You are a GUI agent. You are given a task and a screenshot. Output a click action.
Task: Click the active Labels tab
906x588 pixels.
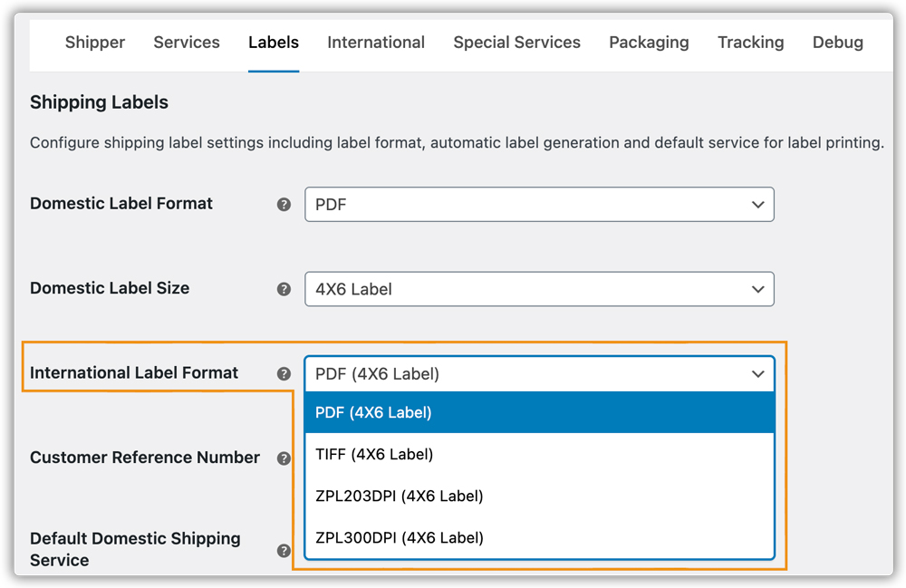274,43
